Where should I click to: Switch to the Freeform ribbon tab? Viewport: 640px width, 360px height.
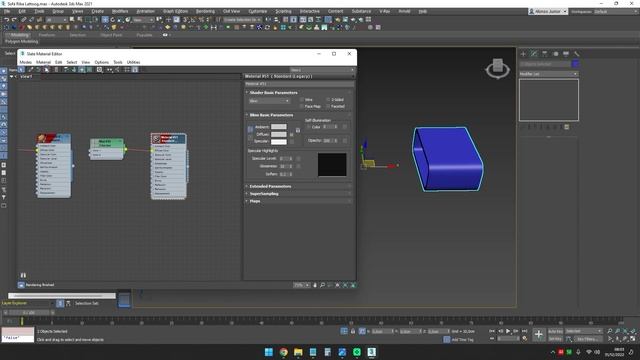(x=47, y=35)
